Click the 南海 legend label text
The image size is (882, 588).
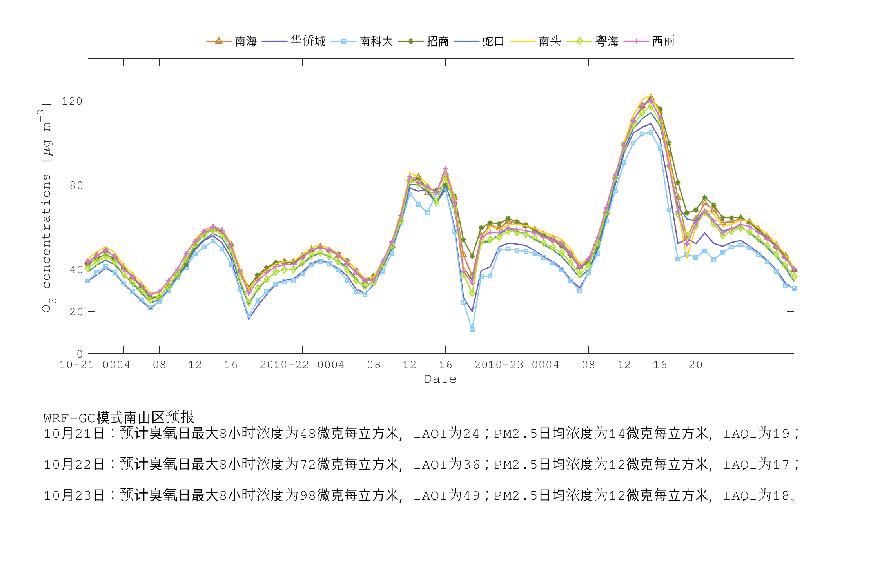point(246,41)
